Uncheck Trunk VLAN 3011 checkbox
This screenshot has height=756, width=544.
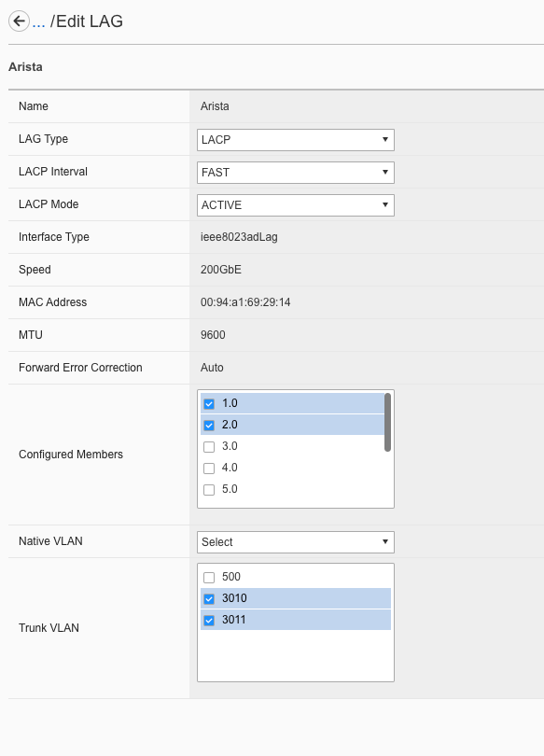[x=209, y=621]
